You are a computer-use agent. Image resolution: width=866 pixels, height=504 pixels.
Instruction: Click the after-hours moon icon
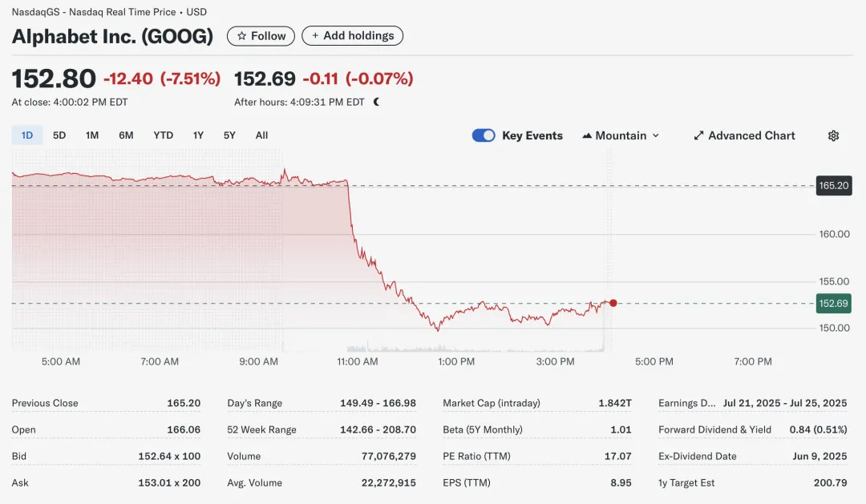pyautogui.click(x=377, y=102)
